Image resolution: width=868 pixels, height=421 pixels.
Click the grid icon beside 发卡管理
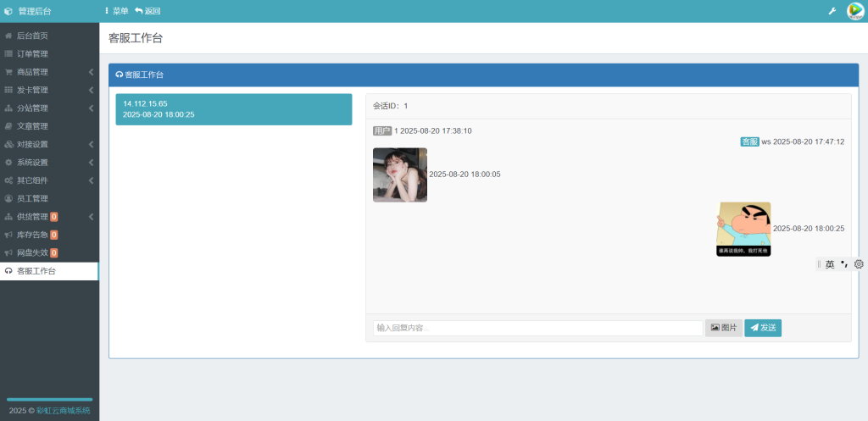tap(8, 90)
